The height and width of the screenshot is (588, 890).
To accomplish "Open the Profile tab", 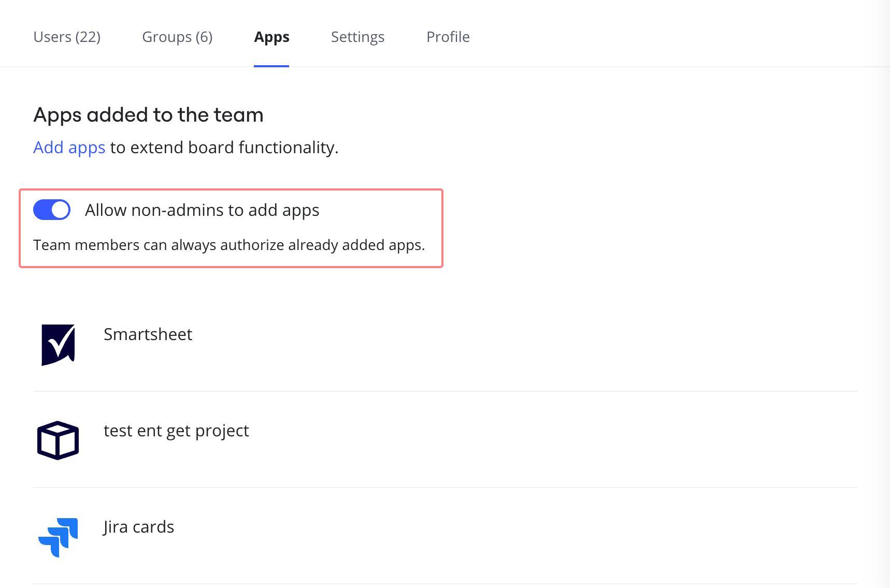I will tap(448, 37).
